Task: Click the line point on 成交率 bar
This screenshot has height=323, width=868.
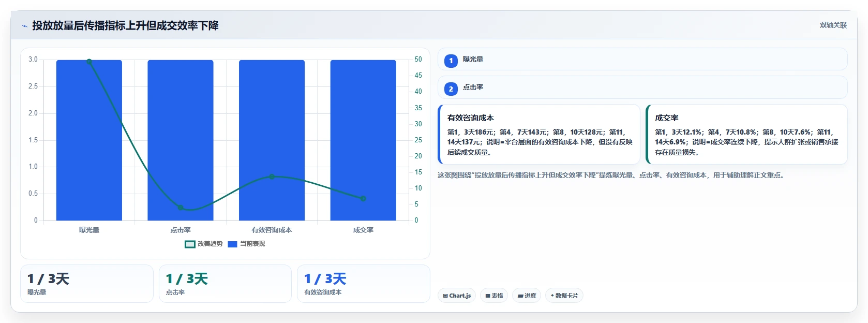Action: [x=363, y=199]
